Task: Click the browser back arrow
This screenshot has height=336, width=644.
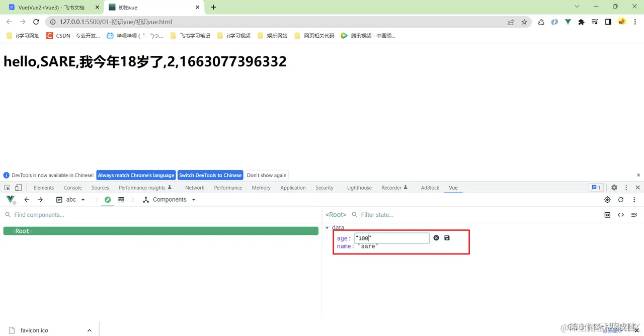Action: pyautogui.click(x=9, y=22)
